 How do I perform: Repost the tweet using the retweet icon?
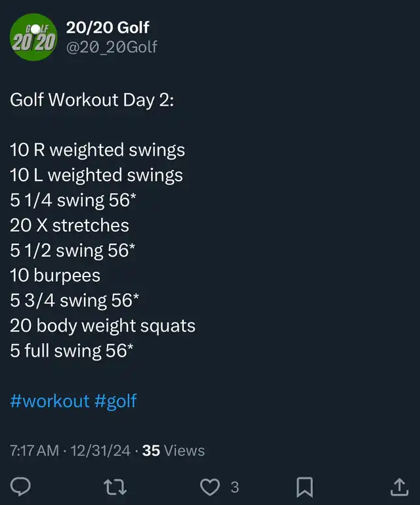click(x=115, y=487)
